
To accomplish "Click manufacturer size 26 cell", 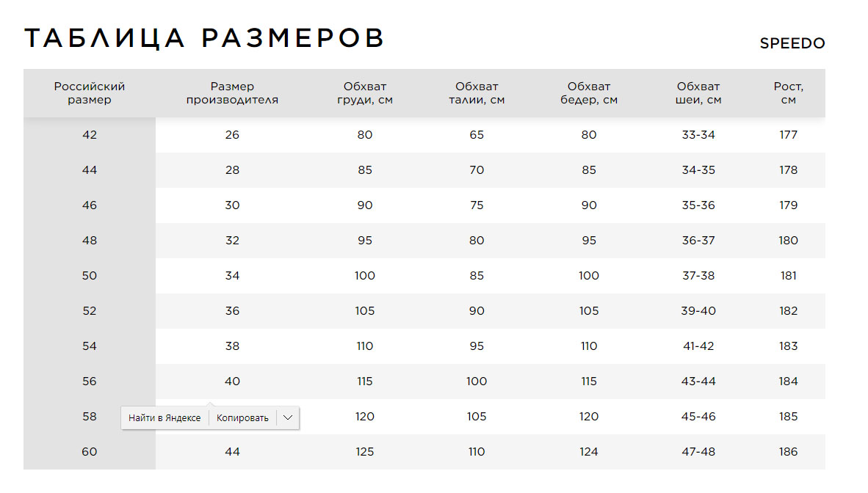I will click(232, 135).
